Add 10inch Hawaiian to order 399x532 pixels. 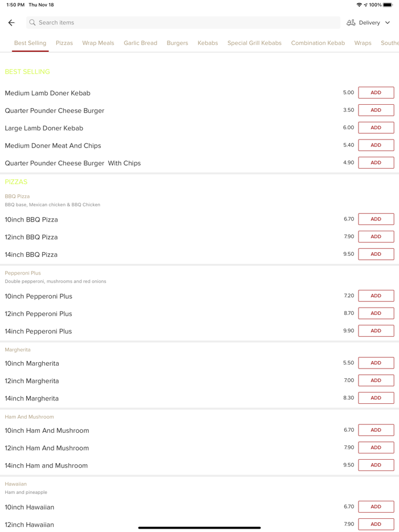[x=376, y=507]
